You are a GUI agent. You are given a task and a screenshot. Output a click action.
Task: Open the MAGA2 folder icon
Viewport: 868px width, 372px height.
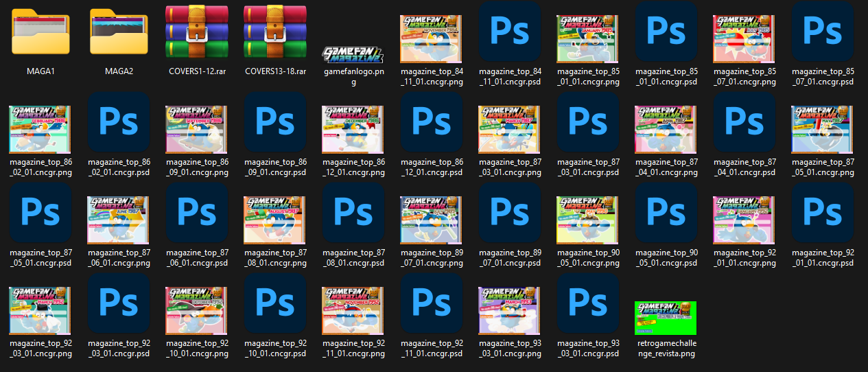click(119, 32)
